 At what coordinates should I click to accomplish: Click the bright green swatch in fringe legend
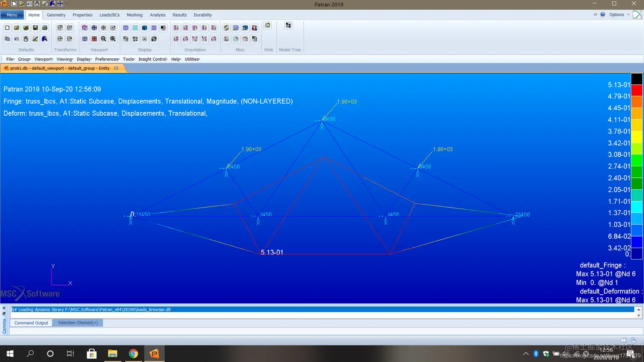[636, 160]
